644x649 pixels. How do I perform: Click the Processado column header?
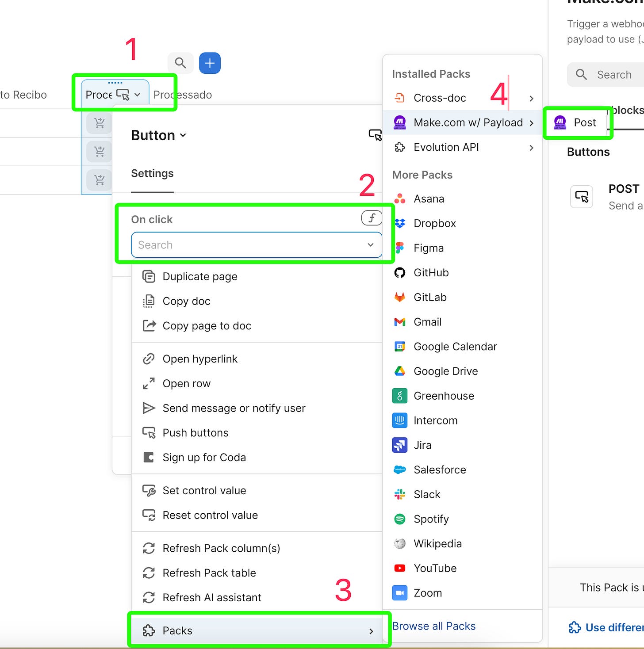pyautogui.click(x=183, y=95)
